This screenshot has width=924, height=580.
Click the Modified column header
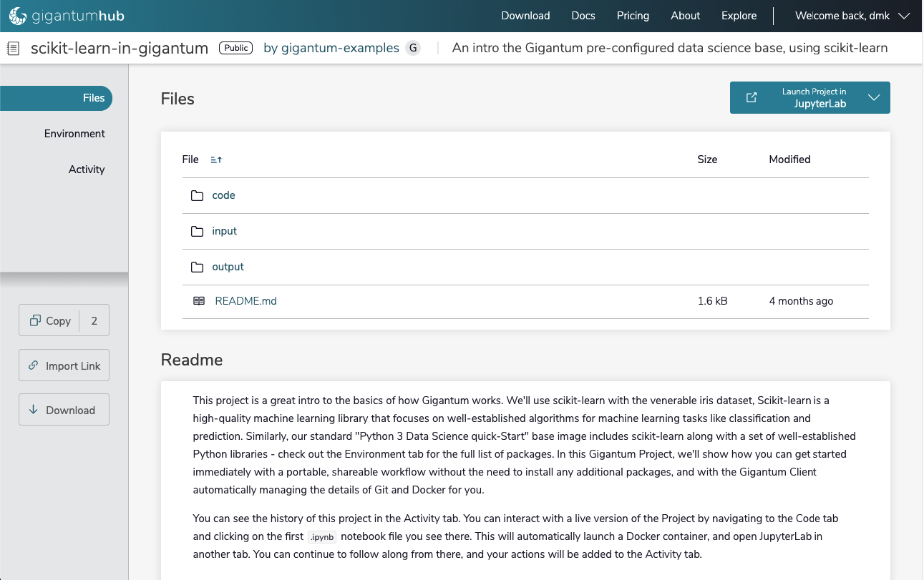tap(789, 159)
